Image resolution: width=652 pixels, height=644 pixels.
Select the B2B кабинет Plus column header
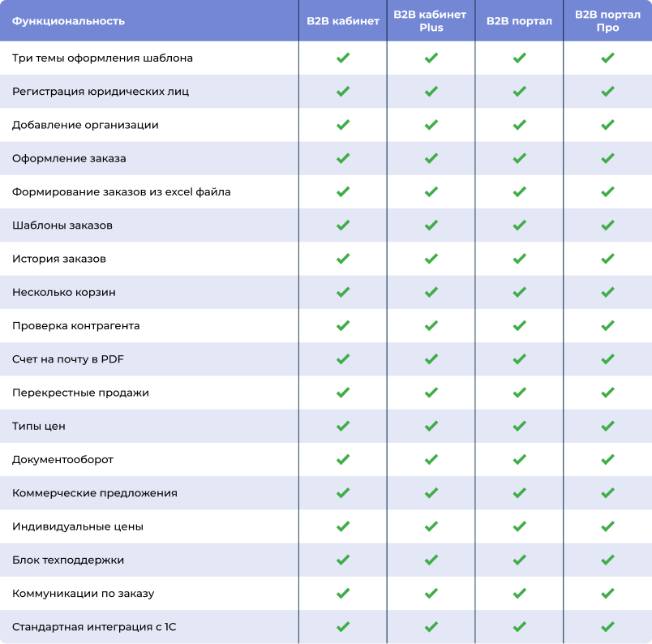tap(431, 21)
